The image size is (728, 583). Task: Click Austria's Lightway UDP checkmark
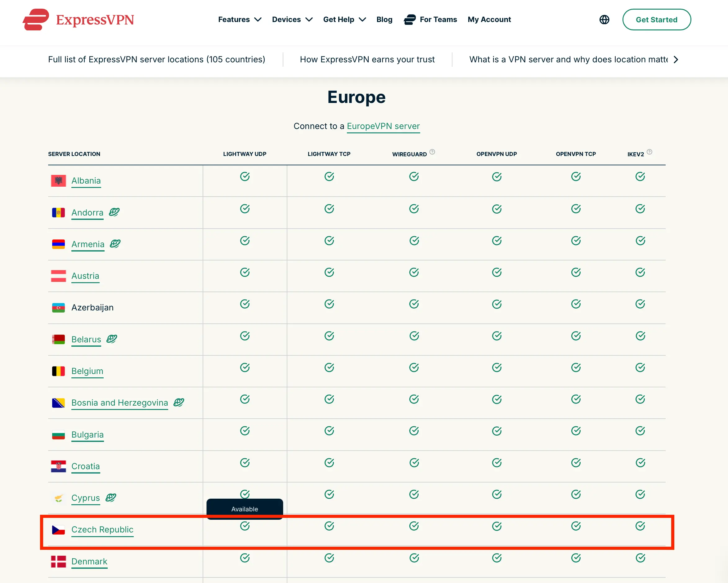pyautogui.click(x=245, y=272)
